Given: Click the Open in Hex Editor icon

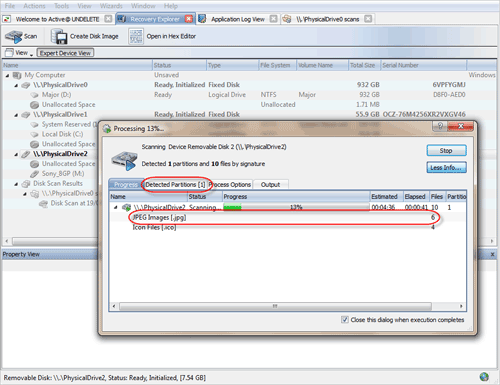Looking at the screenshot, I should pos(136,36).
